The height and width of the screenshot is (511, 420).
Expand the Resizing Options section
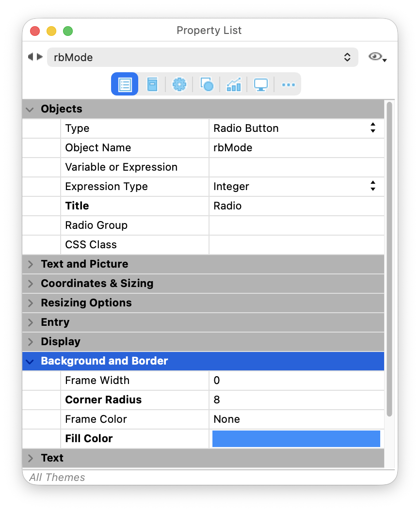pyautogui.click(x=31, y=303)
